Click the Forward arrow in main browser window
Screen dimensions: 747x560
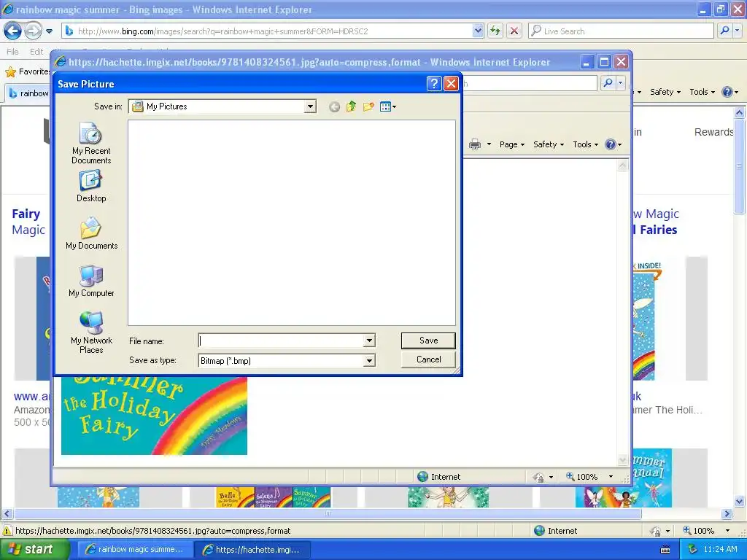point(33,31)
